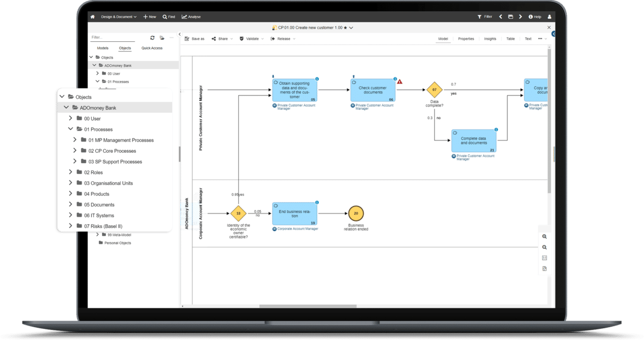Collapse the explorer panel with the chevron
Image resolution: width=644 pixels, height=340 pixels.
pos(179,34)
